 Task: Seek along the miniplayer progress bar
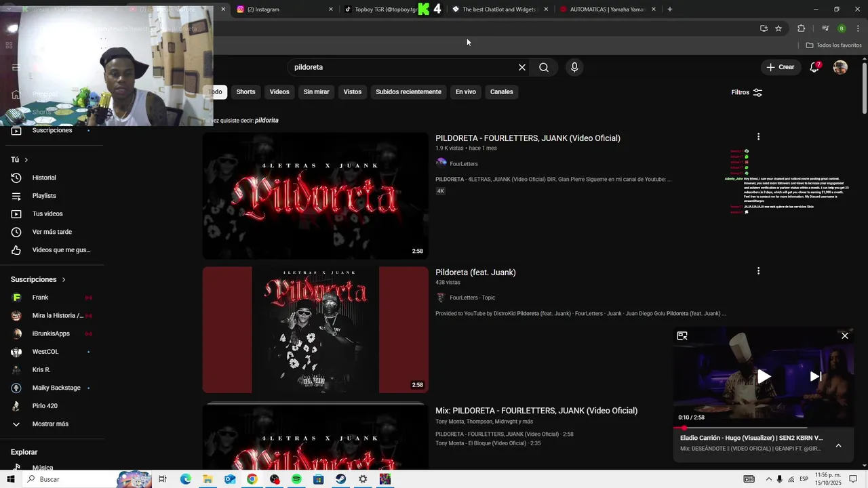(x=763, y=428)
